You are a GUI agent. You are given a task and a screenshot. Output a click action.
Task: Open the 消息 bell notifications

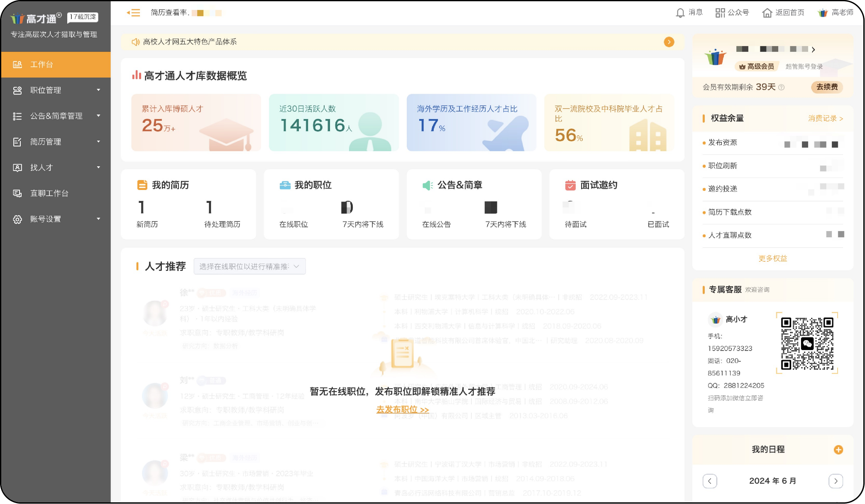coord(680,13)
